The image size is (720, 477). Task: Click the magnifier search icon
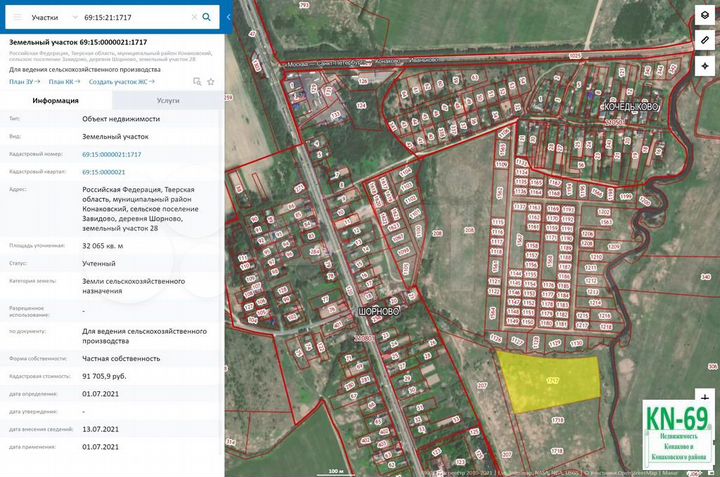tap(206, 17)
